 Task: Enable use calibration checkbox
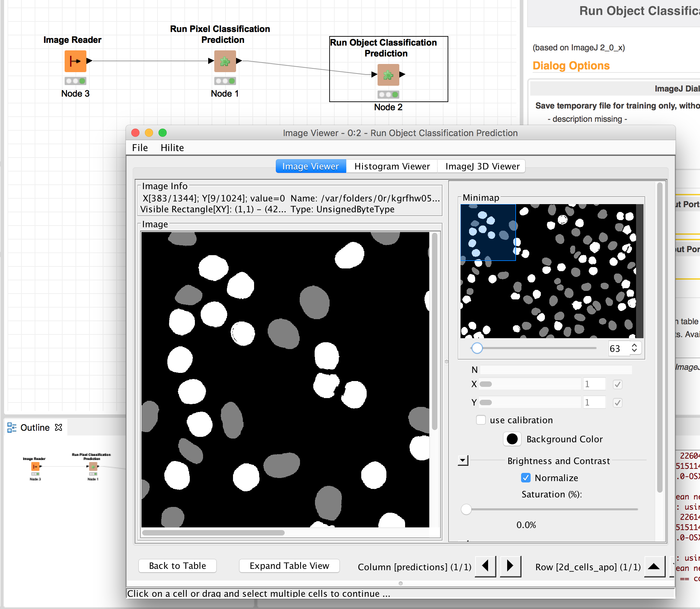480,420
